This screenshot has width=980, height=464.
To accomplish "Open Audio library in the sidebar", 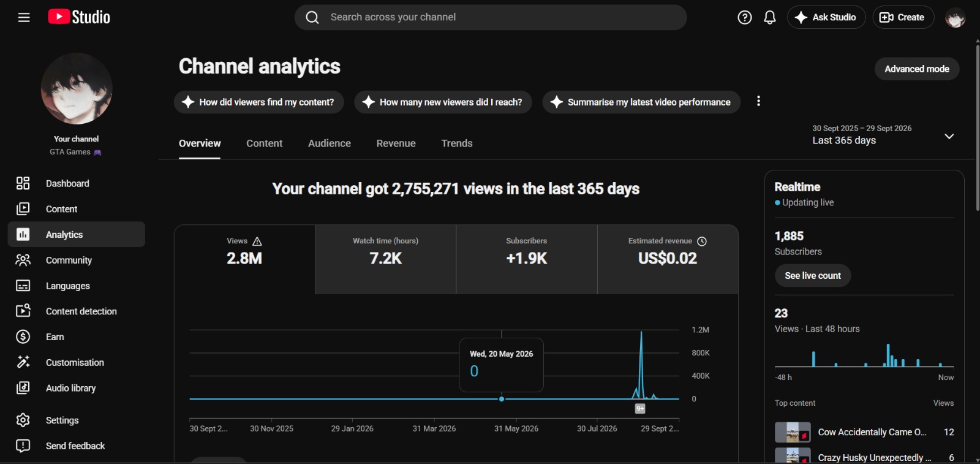I will click(x=77, y=388).
